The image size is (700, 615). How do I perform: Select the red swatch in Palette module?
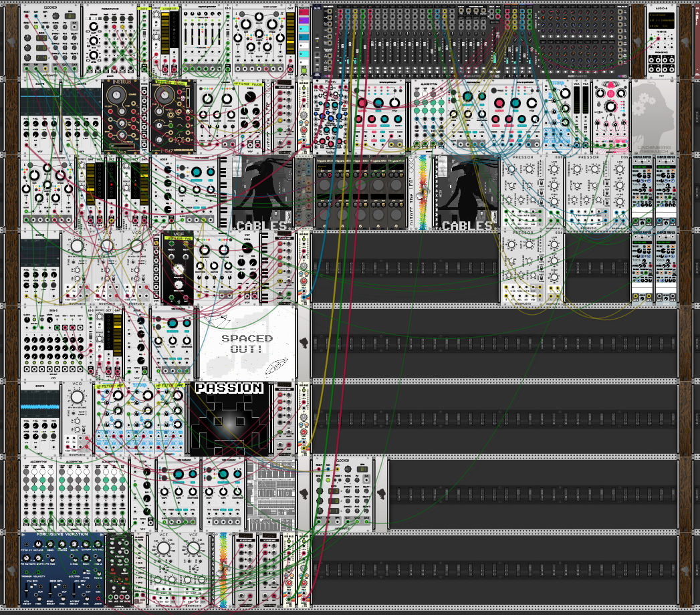coord(304,12)
